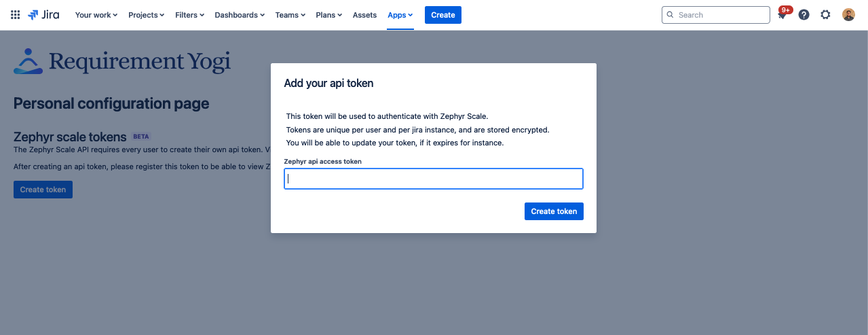Open the notifications bell

pos(782,15)
